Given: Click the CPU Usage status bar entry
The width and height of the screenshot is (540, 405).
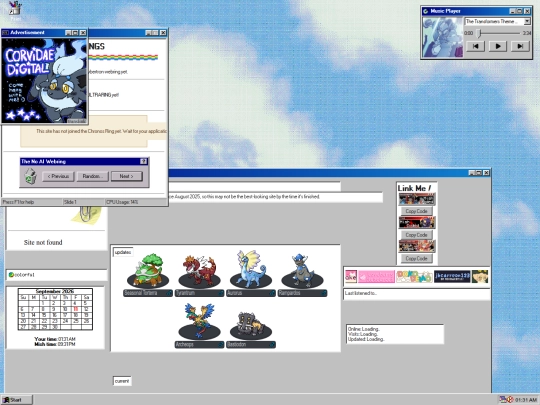Looking at the screenshot, I should 122,202.
